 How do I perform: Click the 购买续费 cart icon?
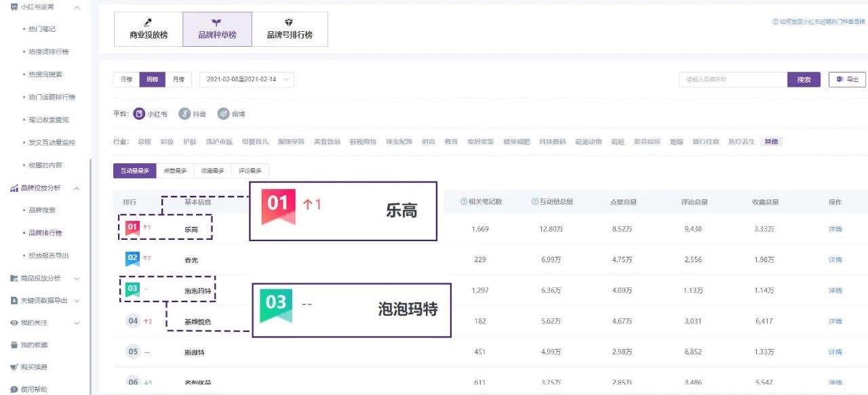pyautogui.click(x=14, y=367)
